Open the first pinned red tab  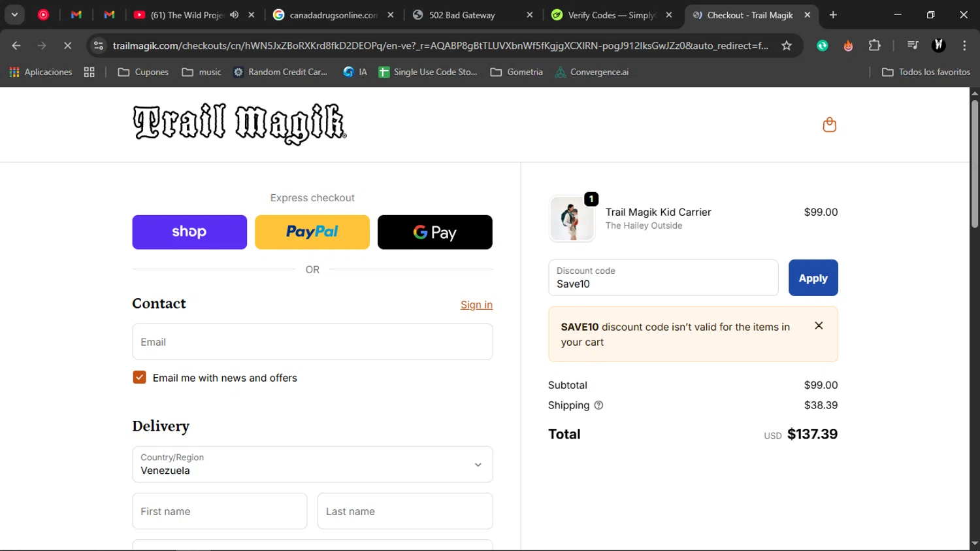[43, 14]
